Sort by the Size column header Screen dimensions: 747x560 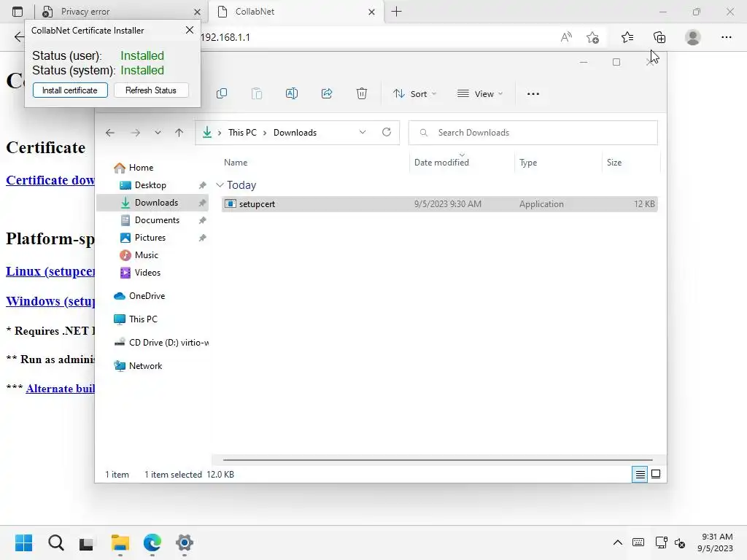614,163
